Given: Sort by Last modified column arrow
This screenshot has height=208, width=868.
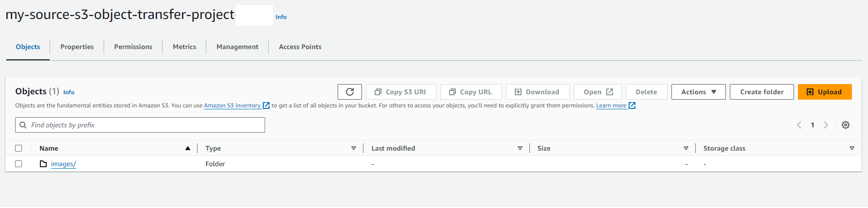Looking at the screenshot, I should coord(520,148).
